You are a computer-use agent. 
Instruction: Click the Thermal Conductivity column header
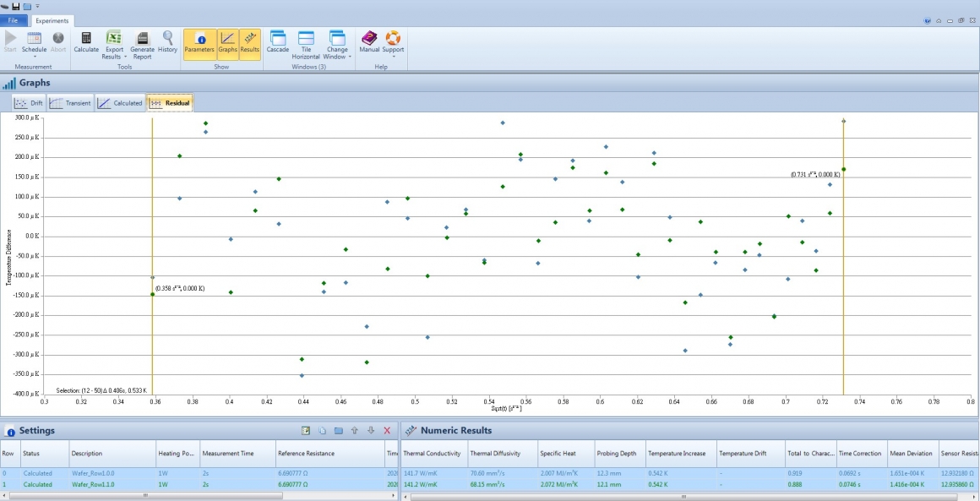pos(433,454)
